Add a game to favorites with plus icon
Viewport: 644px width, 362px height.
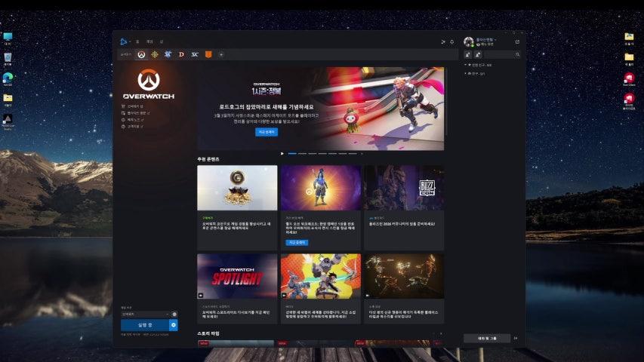(x=221, y=54)
